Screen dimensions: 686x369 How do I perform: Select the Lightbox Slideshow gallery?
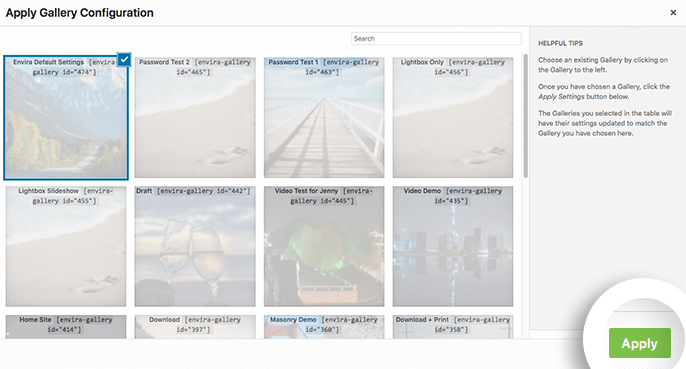coord(66,246)
